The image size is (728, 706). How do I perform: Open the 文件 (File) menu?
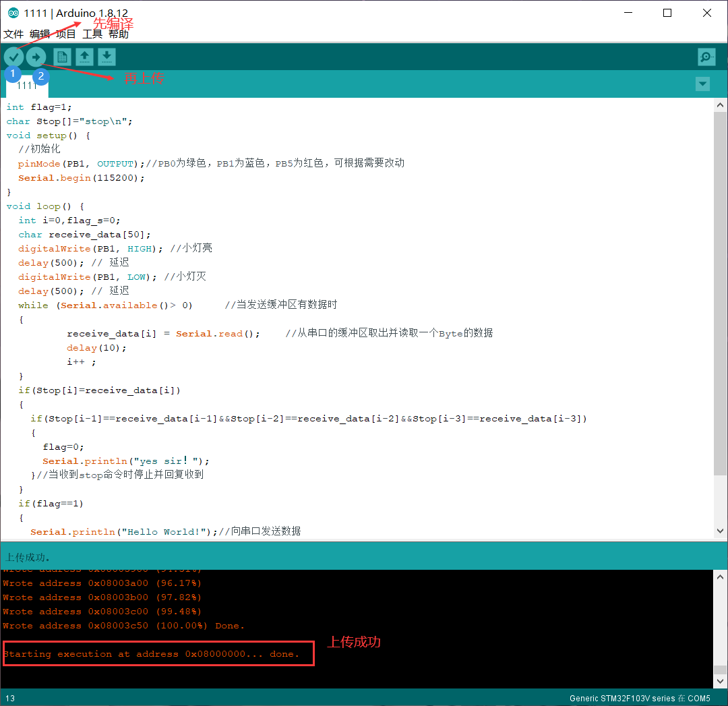14,34
